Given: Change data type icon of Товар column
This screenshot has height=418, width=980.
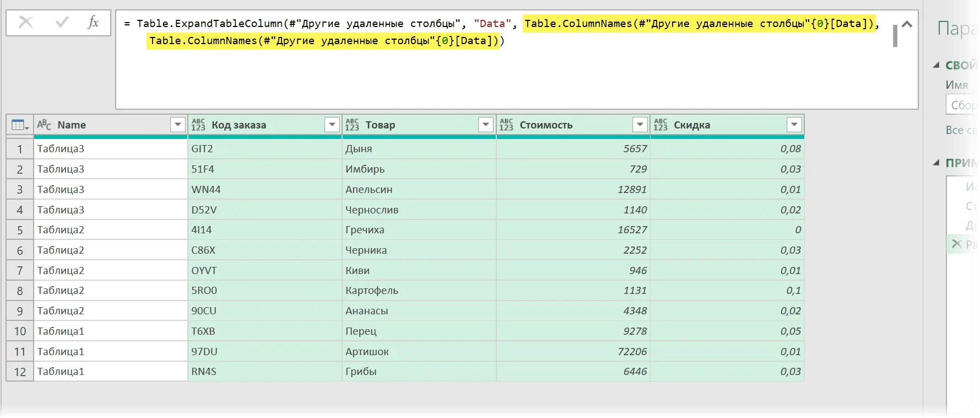Looking at the screenshot, I should (352, 125).
